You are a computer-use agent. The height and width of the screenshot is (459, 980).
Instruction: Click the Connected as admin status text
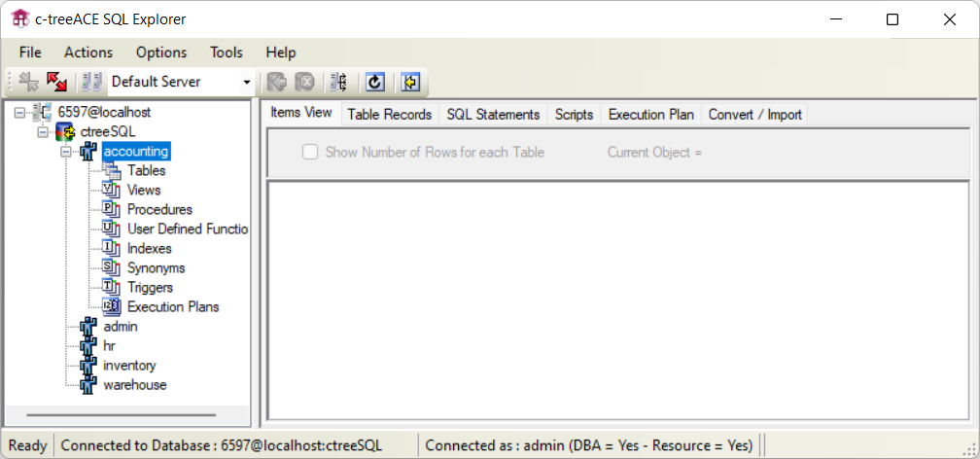click(589, 445)
